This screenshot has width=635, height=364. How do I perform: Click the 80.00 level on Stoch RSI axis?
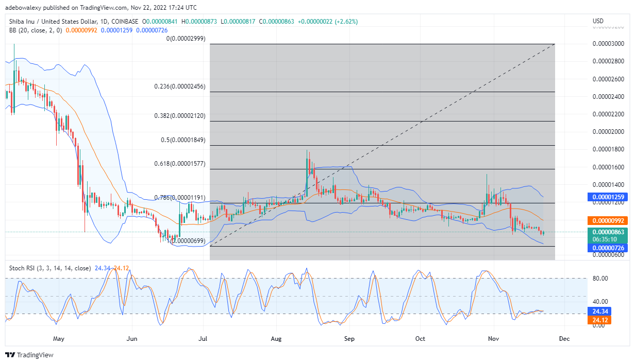[600, 278]
